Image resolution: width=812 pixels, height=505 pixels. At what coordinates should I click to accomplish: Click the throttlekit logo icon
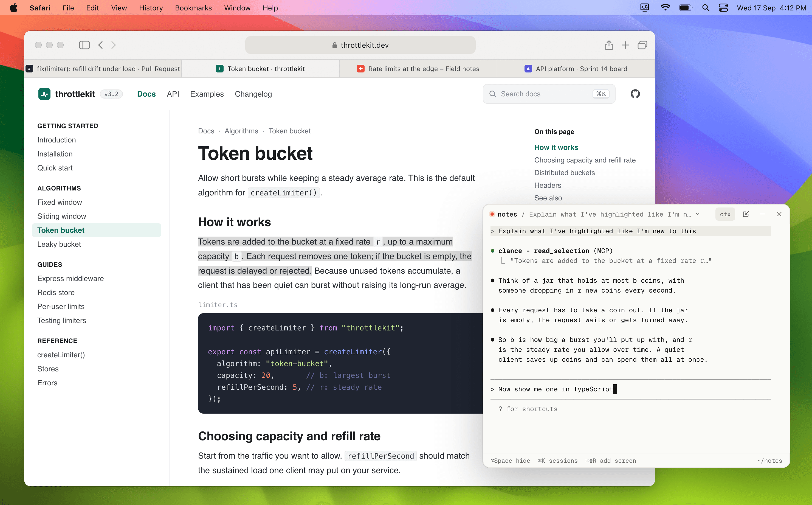[x=44, y=94]
